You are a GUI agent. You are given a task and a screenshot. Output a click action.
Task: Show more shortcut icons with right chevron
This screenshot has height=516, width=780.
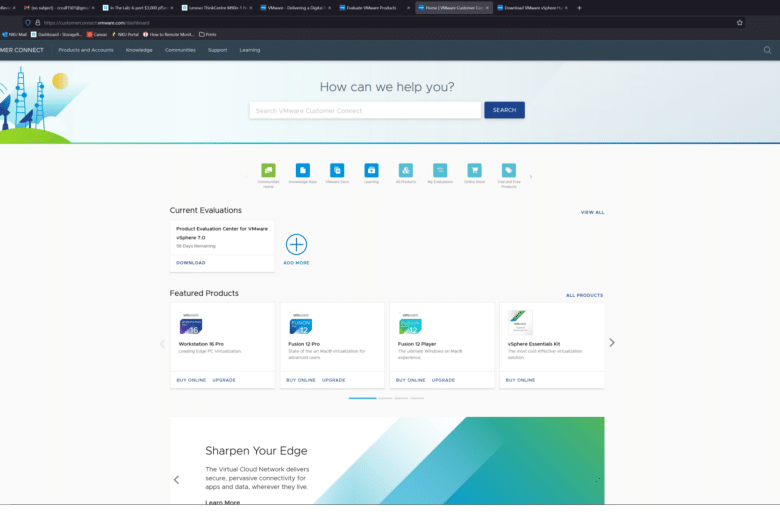[x=531, y=177]
